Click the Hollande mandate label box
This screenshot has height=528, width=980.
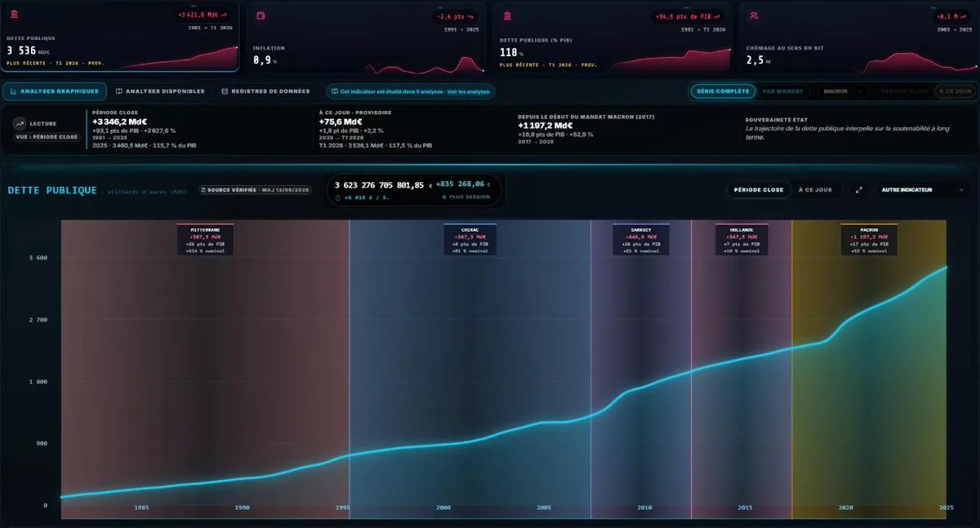click(x=741, y=239)
